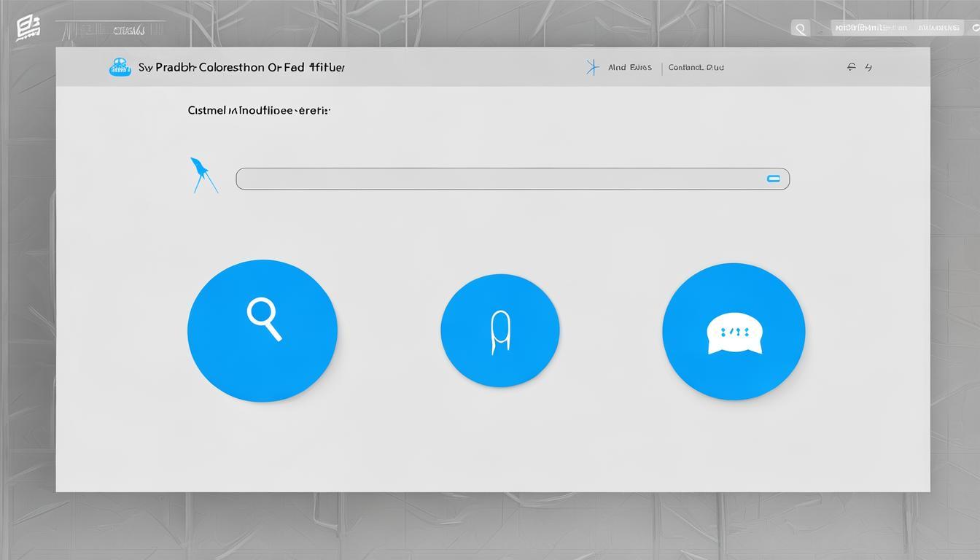
Task: Open the logo icon in top-left corner
Action: 28,28
